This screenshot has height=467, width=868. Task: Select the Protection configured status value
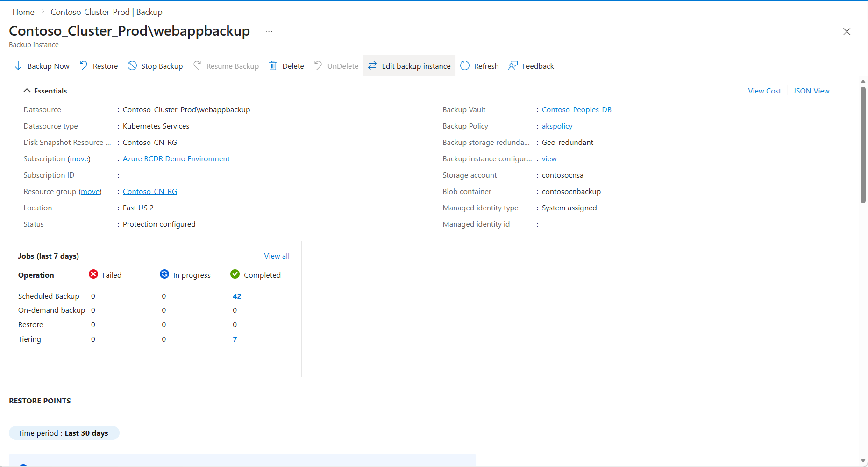click(159, 224)
